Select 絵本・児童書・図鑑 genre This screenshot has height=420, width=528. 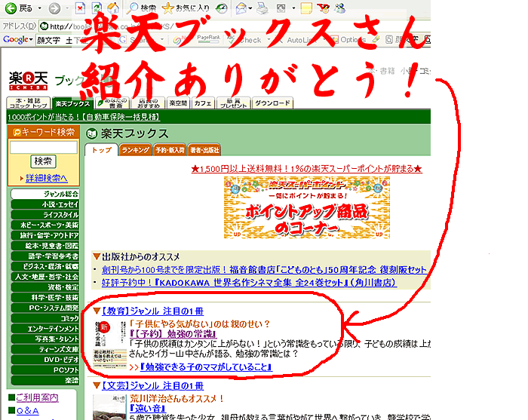point(45,246)
